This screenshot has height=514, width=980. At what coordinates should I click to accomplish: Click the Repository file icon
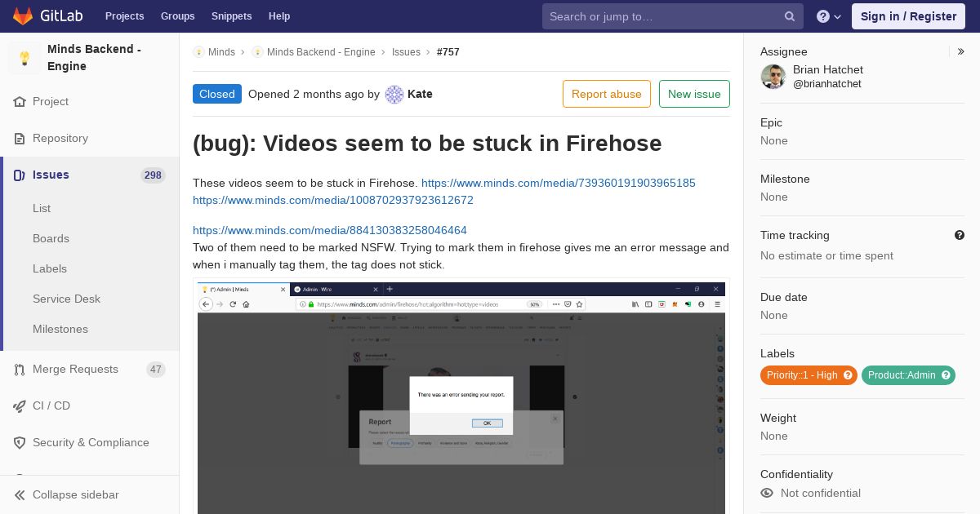click(20, 139)
